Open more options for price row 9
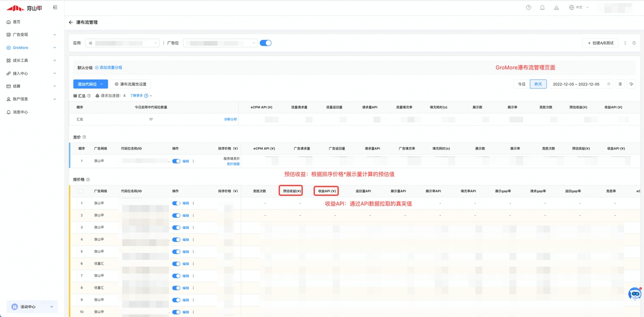 pos(193,300)
